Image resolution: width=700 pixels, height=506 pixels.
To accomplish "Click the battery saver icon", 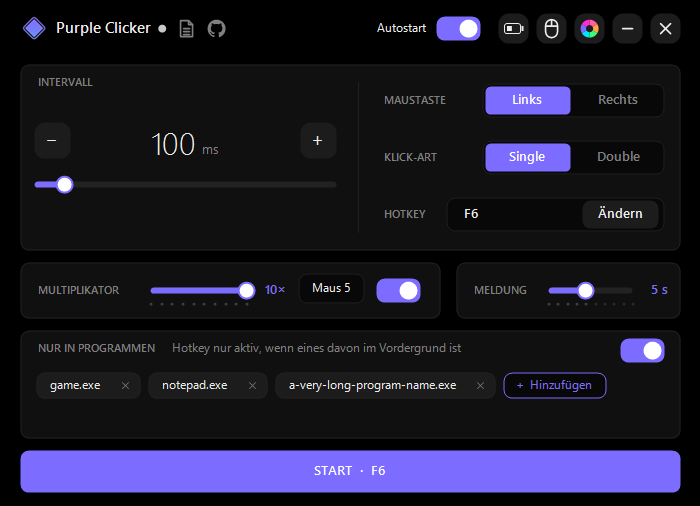I will 513,29.
